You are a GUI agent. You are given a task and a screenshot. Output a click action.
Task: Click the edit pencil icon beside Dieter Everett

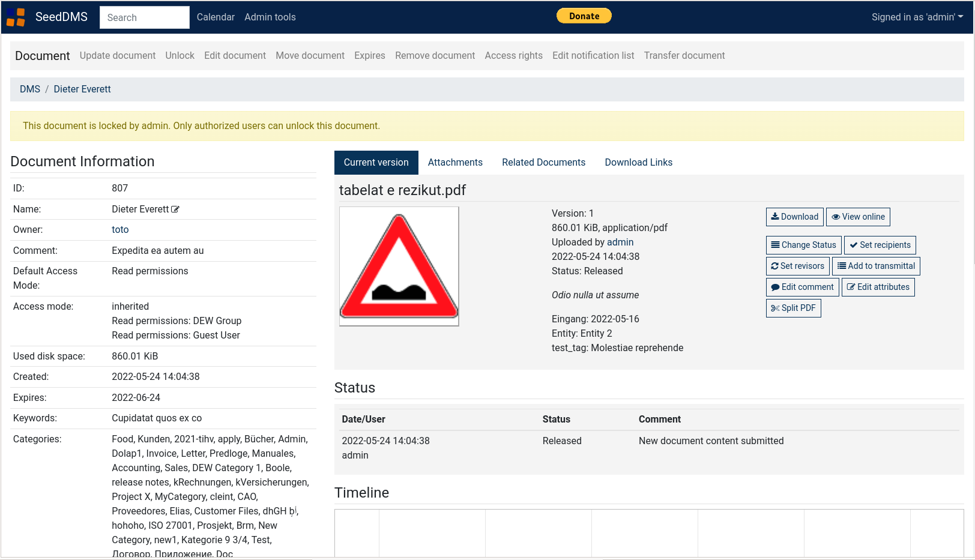pos(175,209)
